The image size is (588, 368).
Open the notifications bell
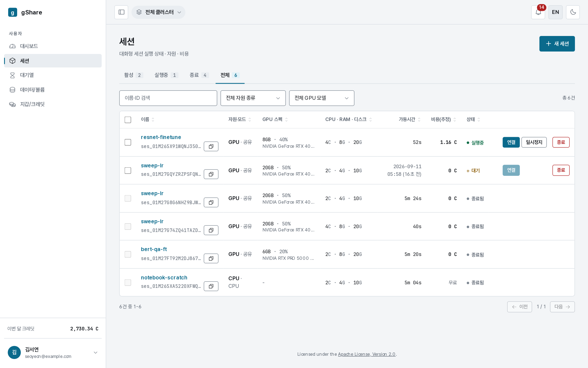pos(538,12)
